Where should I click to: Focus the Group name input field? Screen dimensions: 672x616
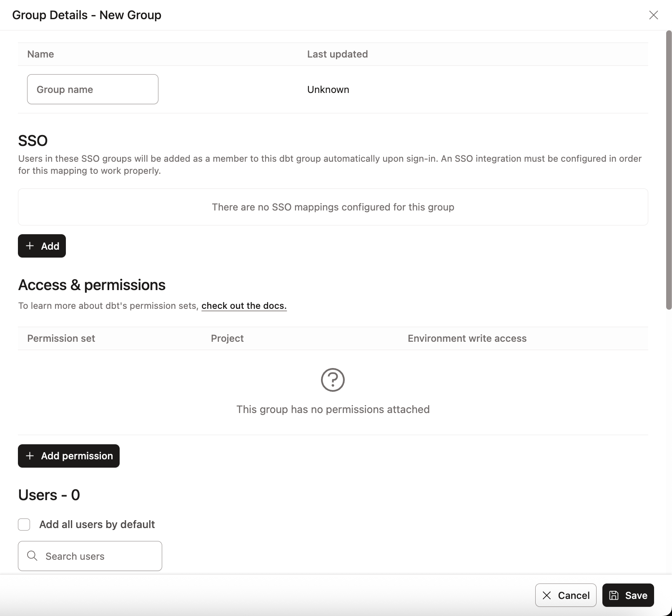coord(92,89)
